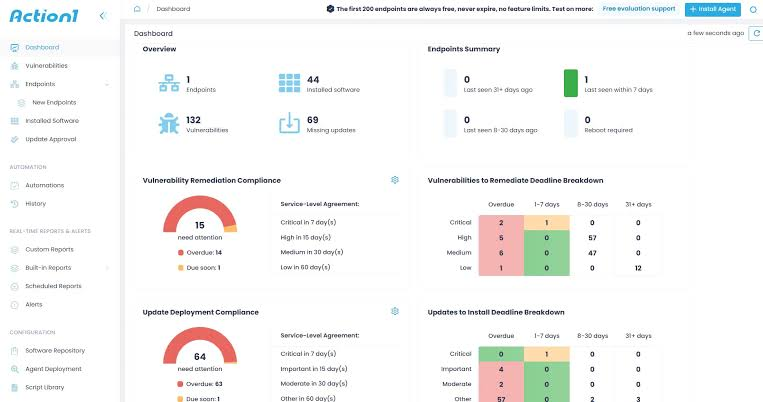Click the New Endpoints sidebar icon
763x402 pixels.
pos(21,103)
